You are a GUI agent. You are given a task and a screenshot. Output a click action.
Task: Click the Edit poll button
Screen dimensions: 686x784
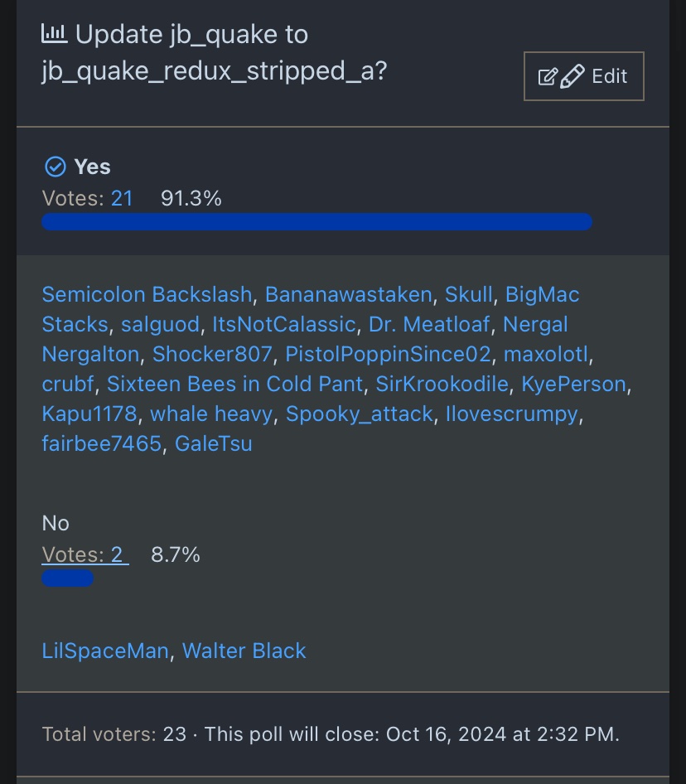point(583,76)
